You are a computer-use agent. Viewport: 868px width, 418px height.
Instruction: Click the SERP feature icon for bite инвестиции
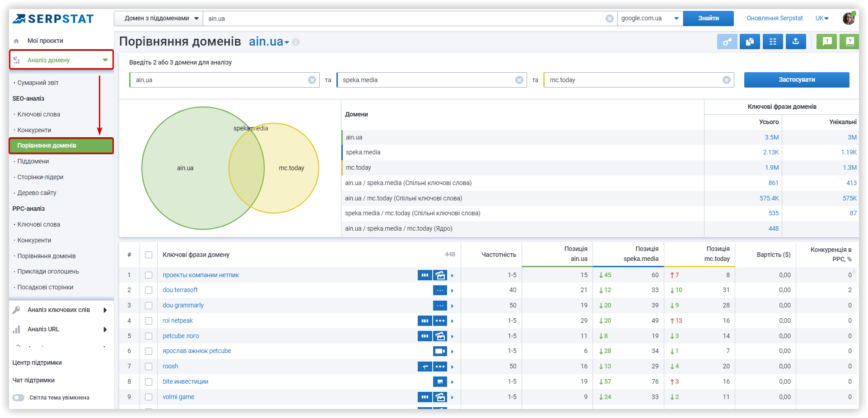point(440,382)
